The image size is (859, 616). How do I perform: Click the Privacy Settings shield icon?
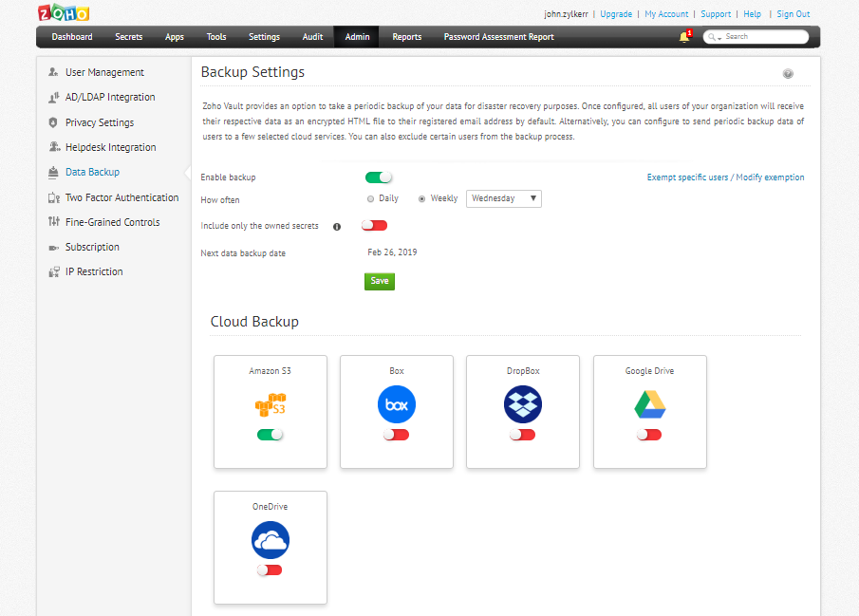point(53,122)
